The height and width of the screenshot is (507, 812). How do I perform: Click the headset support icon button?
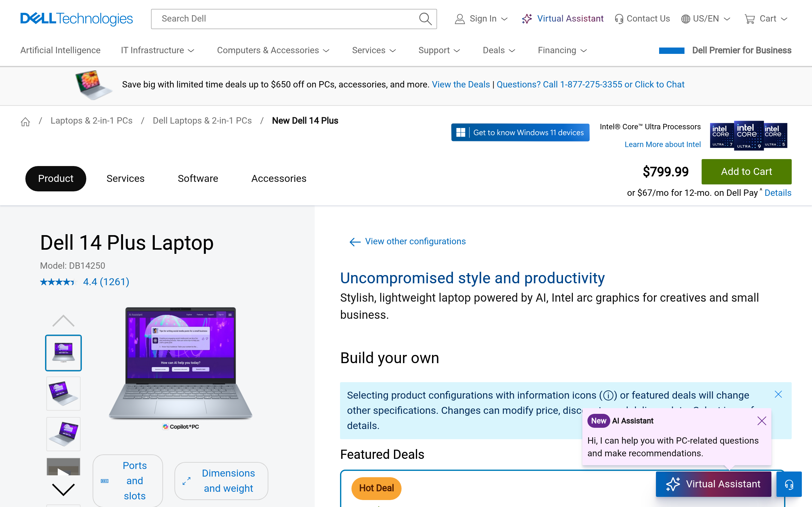(x=789, y=484)
